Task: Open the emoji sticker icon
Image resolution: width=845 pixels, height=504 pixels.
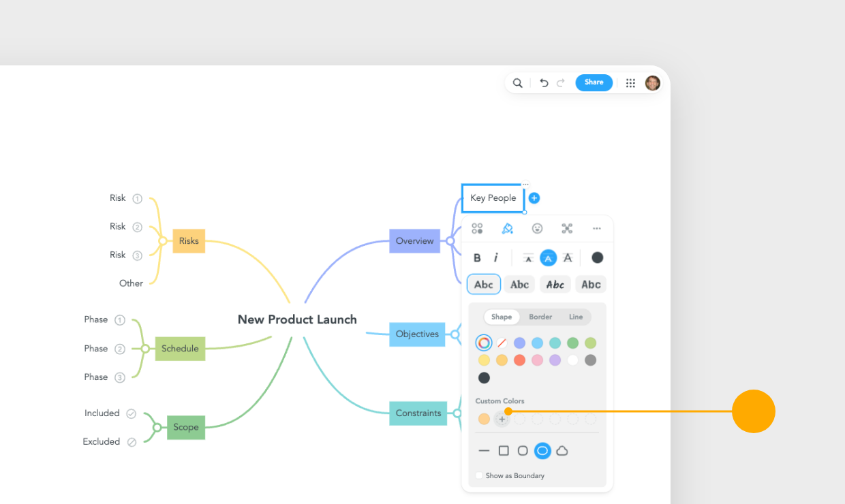Action: click(x=537, y=228)
